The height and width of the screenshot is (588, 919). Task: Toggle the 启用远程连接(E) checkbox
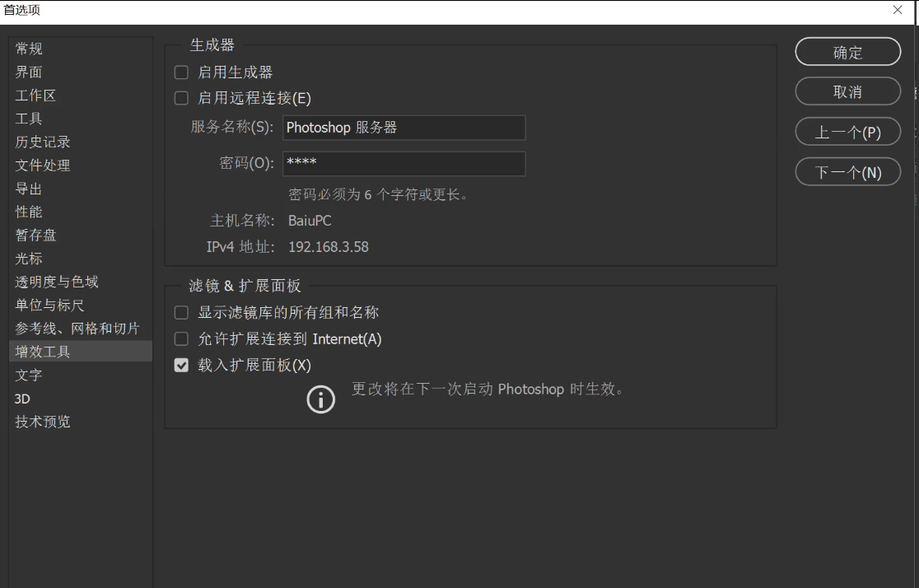click(x=181, y=98)
